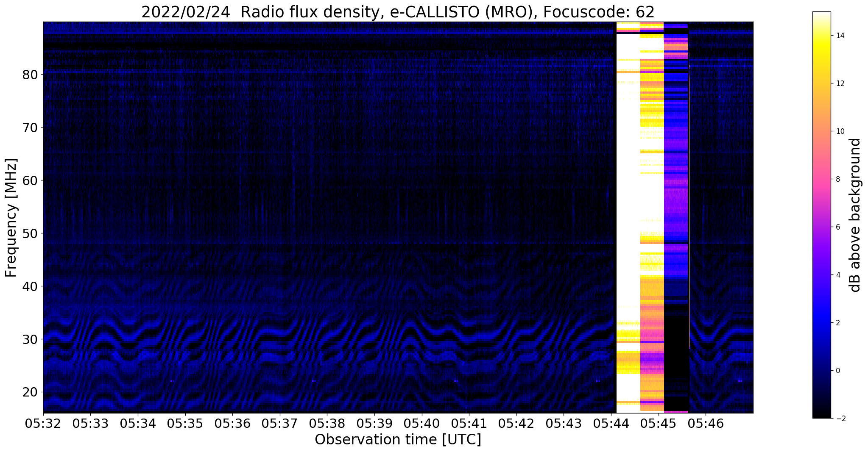The width and height of the screenshot is (868, 452).
Task: Click the 05:32 time tick label
Action: 43,423
